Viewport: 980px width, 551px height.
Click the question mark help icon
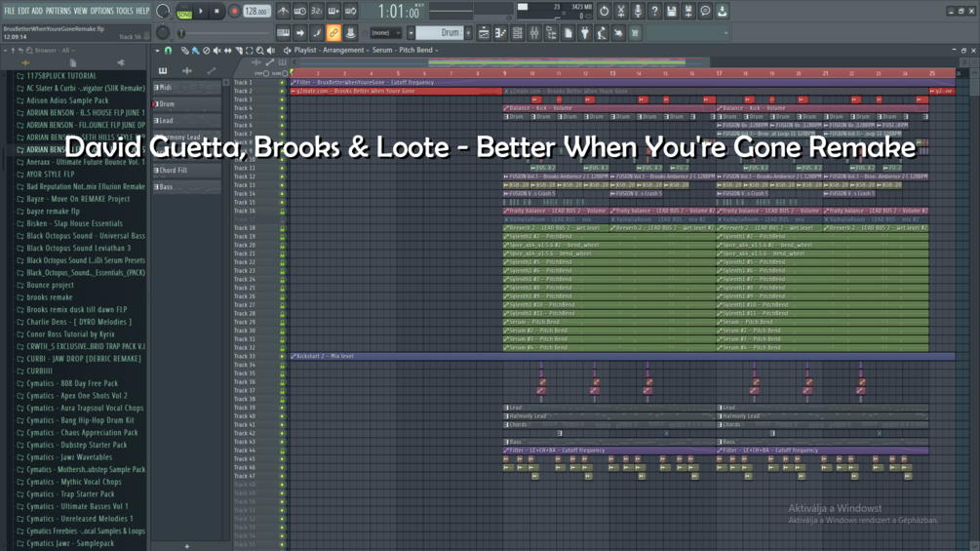(x=654, y=11)
